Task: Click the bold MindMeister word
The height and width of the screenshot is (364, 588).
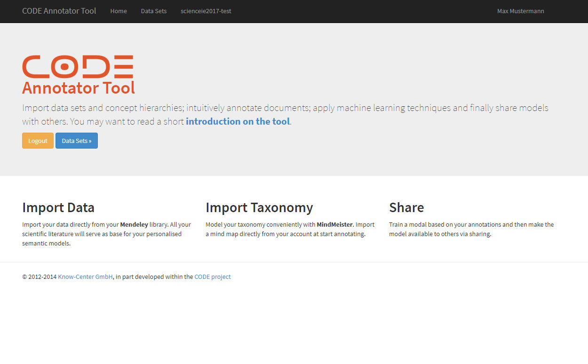Action: click(335, 225)
